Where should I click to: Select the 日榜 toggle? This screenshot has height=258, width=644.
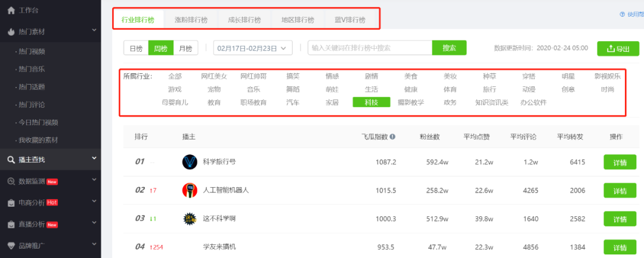pos(136,48)
